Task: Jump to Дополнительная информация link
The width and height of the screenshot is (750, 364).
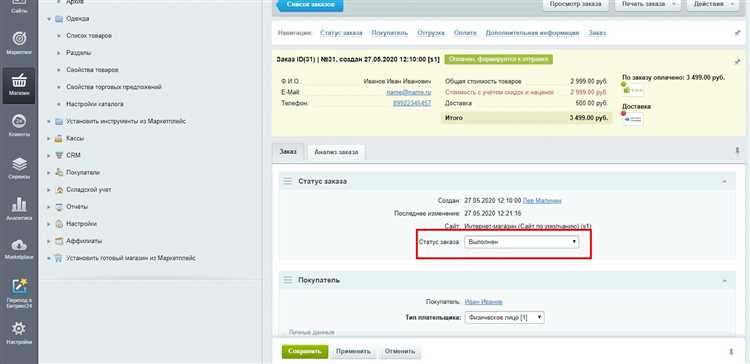Action: pos(532,33)
